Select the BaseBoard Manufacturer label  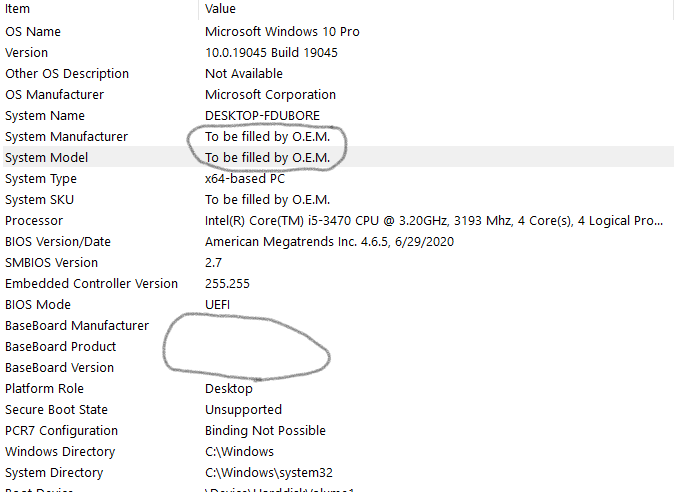pyautogui.click(x=77, y=326)
